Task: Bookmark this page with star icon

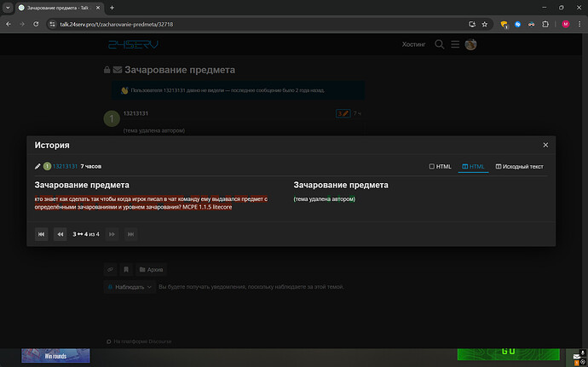Action: tap(485, 24)
